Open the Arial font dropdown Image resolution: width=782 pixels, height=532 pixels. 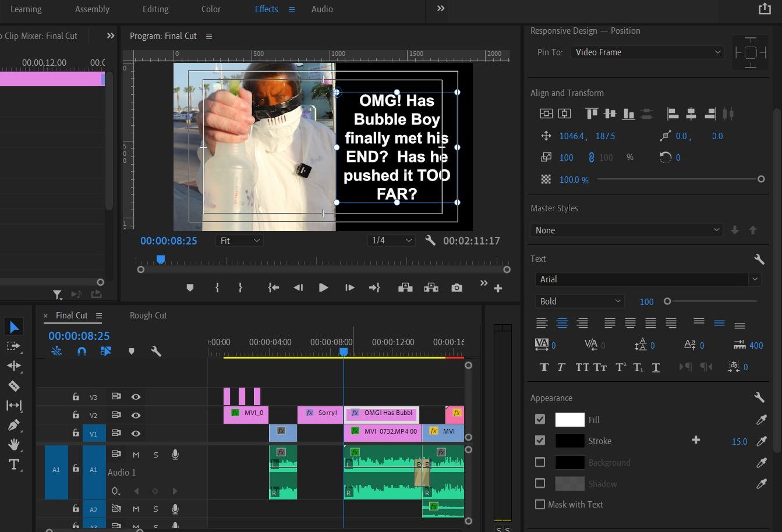tap(648, 279)
